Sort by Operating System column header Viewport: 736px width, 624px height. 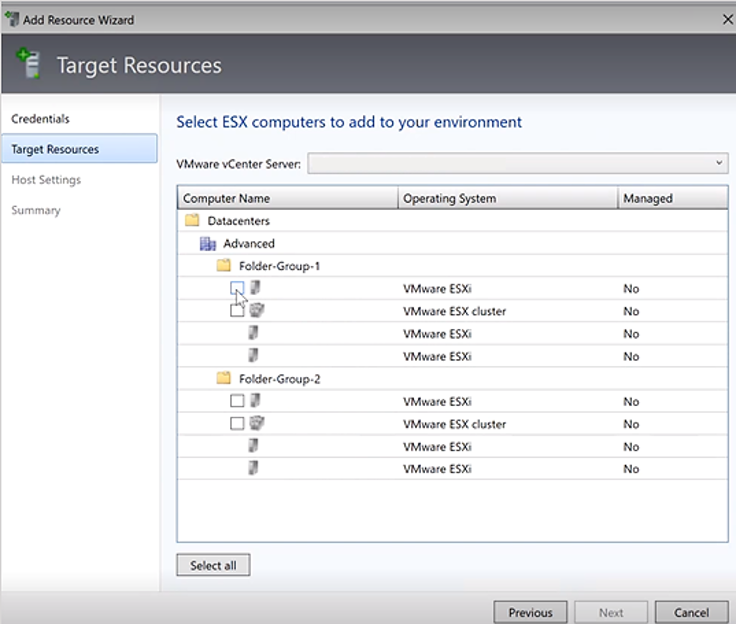pos(508,198)
